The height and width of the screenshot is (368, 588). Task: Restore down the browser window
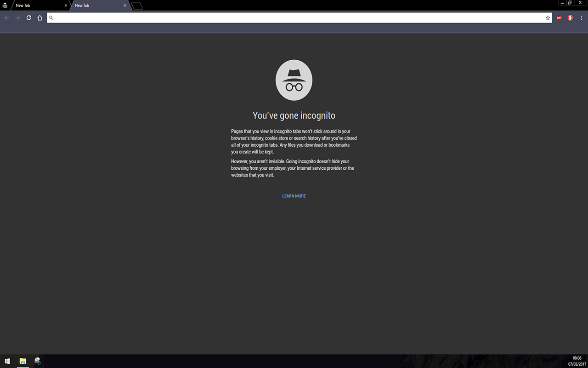[x=570, y=3]
